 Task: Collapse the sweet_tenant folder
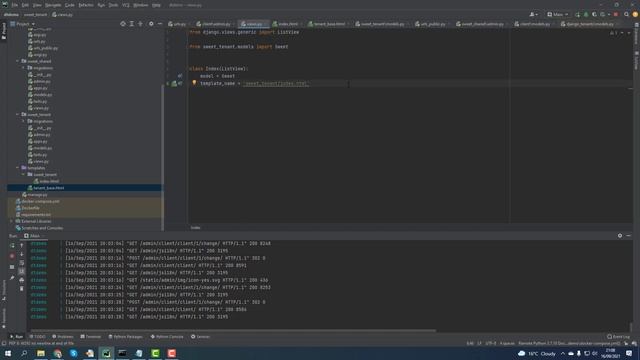click(x=18, y=115)
